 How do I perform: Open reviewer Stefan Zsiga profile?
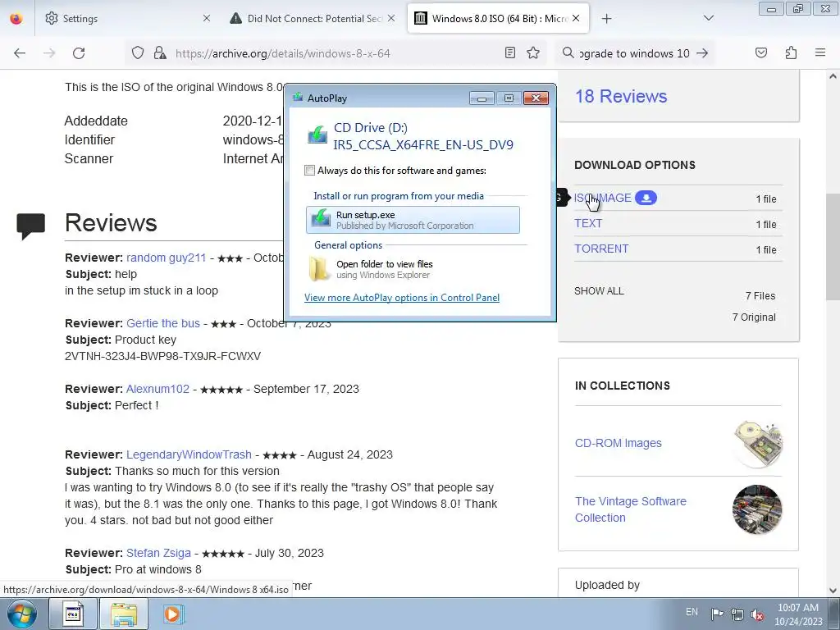158,553
